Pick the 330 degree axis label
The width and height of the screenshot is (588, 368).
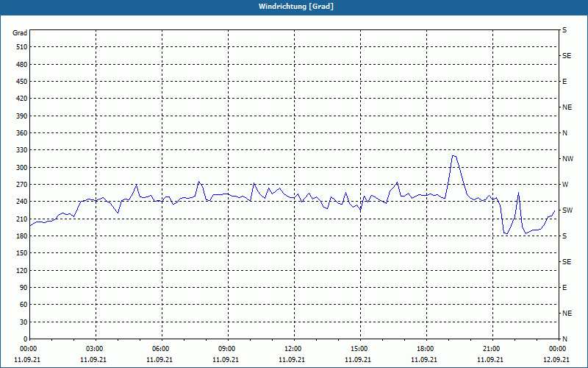click(x=22, y=150)
